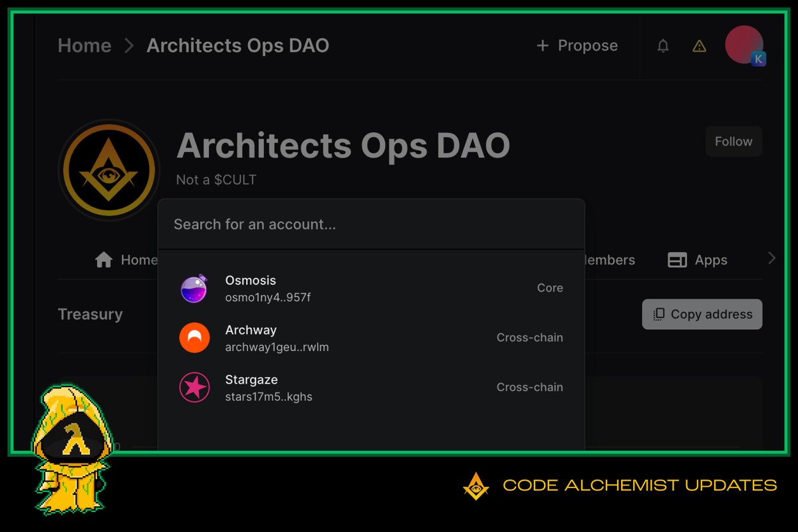Switch to the Apps tab

698,260
